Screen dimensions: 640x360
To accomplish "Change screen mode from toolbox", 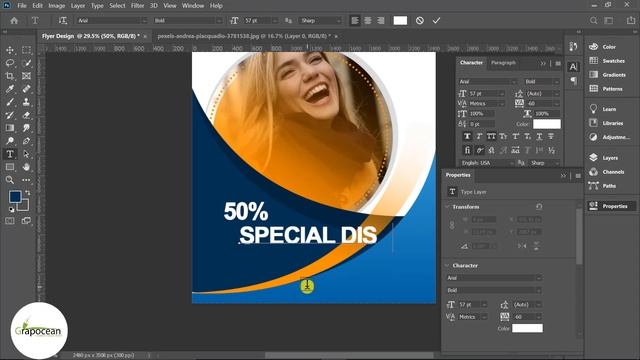I will click(27, 221).
